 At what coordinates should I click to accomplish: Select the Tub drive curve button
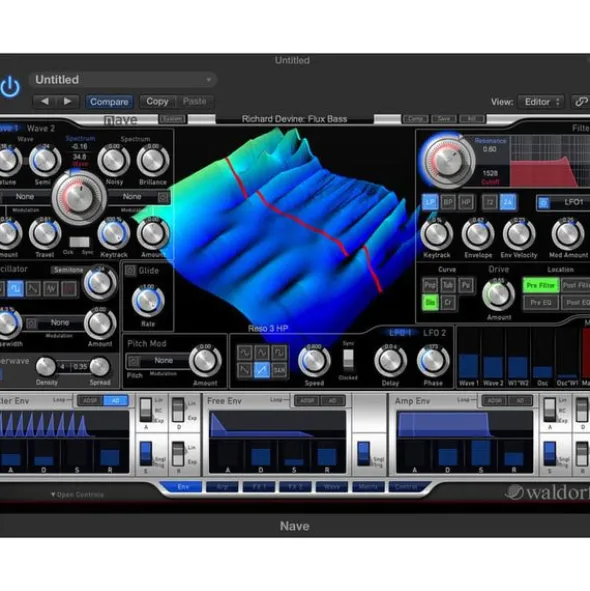coord(447,285)
